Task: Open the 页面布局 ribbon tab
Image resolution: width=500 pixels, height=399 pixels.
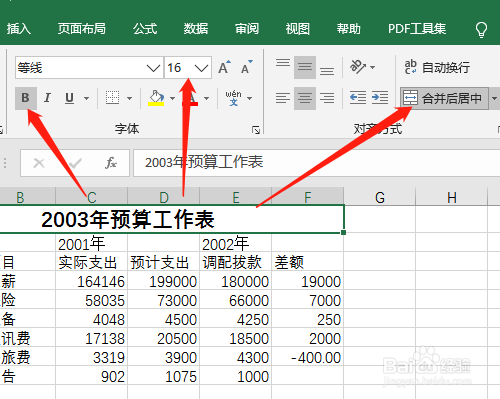Action: click(x=82, y=29)
